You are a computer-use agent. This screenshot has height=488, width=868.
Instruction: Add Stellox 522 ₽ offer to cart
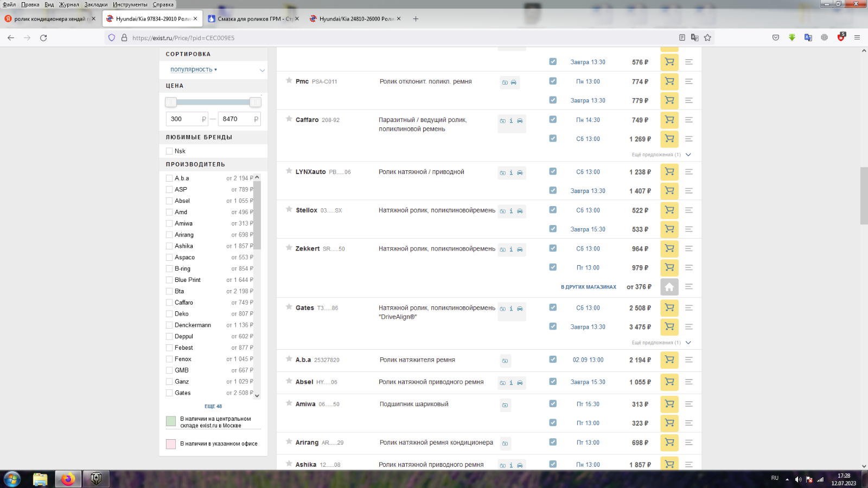[669, 210]
